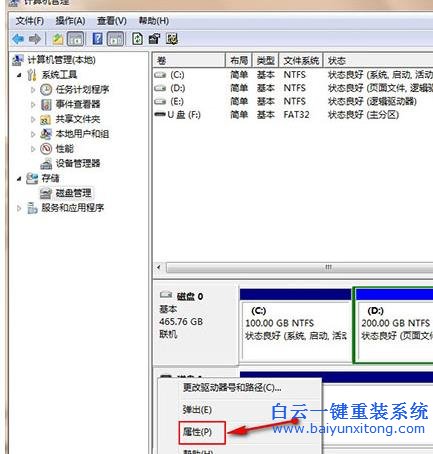This screenshot has width=433, height=454.
Task: Click the 服务和应用程序 icon
Action: pos(32,208)
